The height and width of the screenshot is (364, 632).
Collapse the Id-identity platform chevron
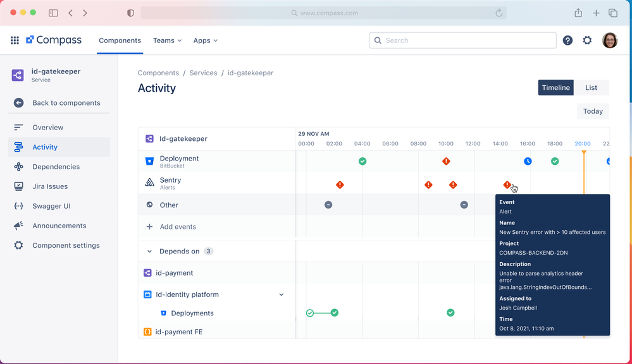282,294
